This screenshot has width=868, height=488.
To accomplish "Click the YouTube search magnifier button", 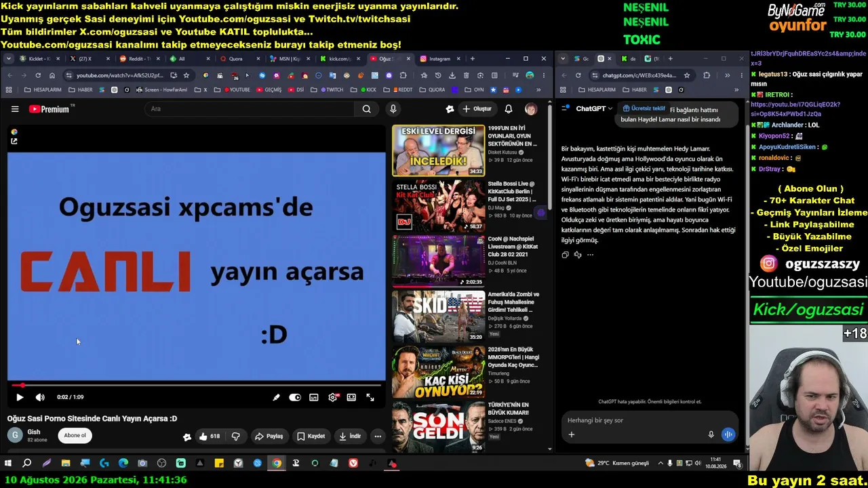I will pyautogui.click(x=366, y=109).
